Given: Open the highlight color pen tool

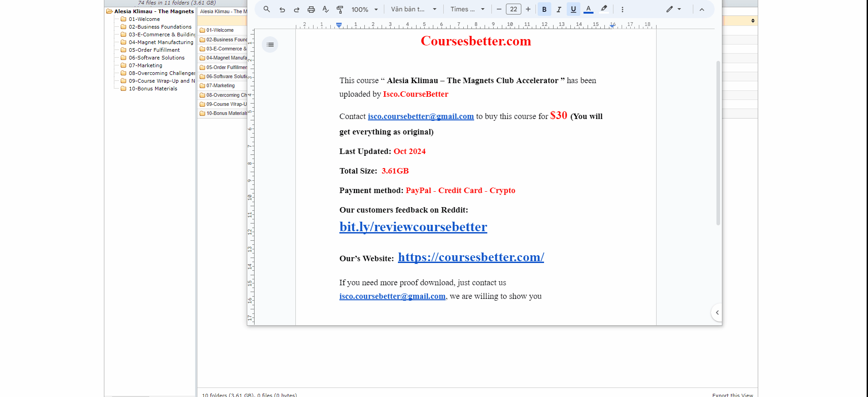Looking at the screenshot, I should click(604, 9).
